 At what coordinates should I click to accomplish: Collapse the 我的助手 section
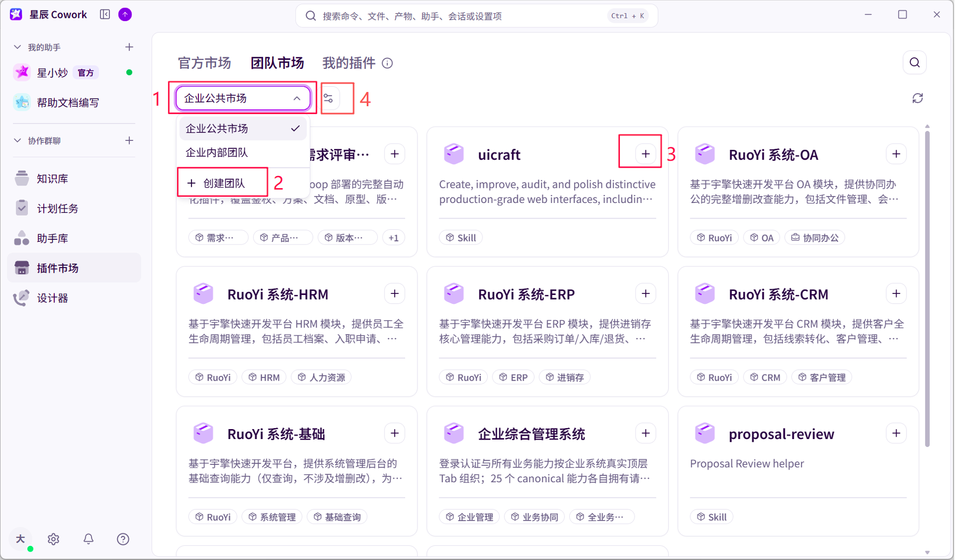point(17,47)
